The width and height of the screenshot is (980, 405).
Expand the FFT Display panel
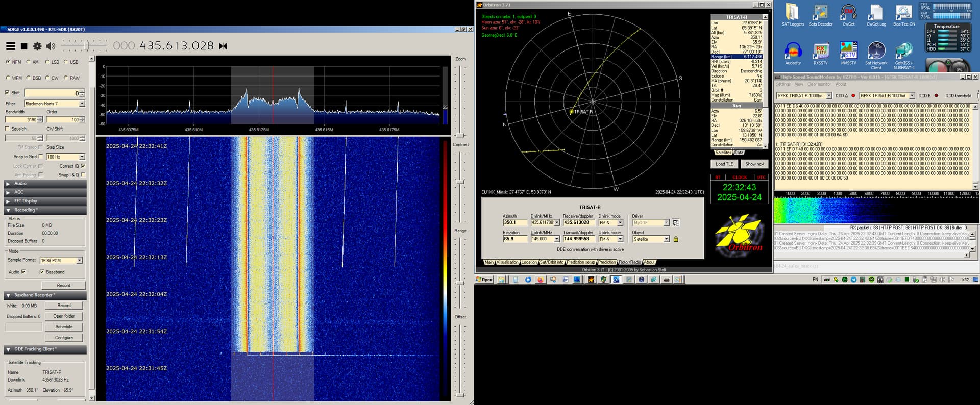tap(45, 201)
